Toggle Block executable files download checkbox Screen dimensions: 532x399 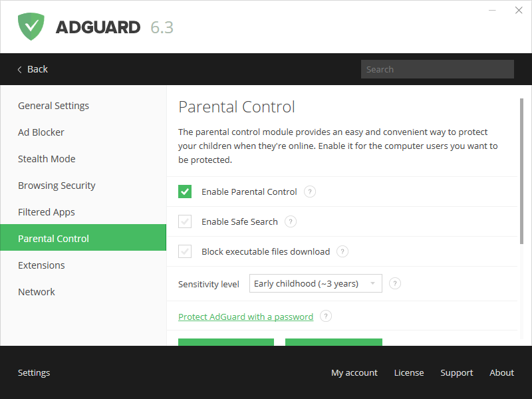[x=185, y=251]
